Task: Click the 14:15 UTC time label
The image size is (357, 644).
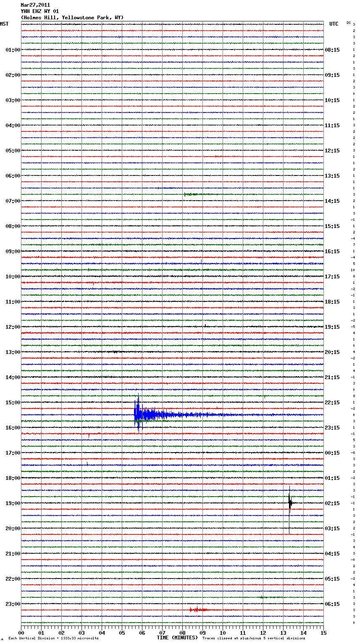Action: [x=332, y=201]
